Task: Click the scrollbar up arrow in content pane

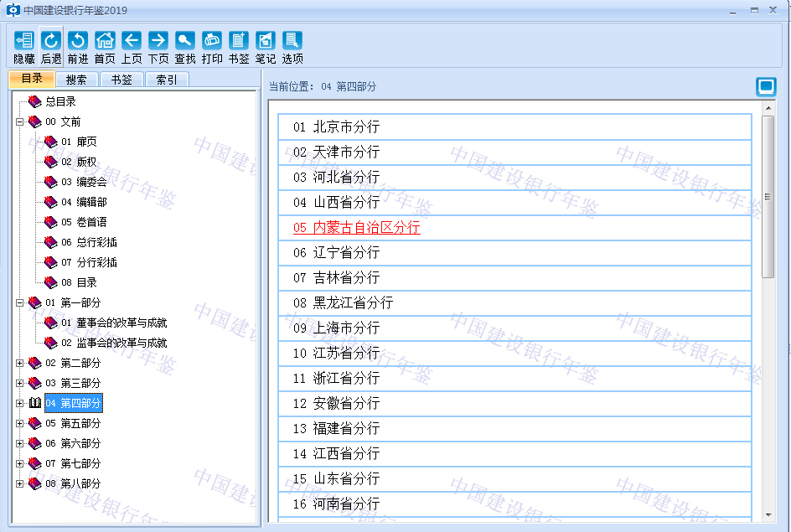Action: tap(768, 108)
